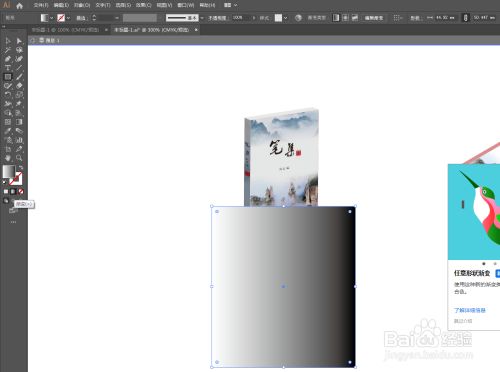Viewport: 500px width, 372px height.
Task: Expand the opacity slider arrow
Action: tap(254, 18)
